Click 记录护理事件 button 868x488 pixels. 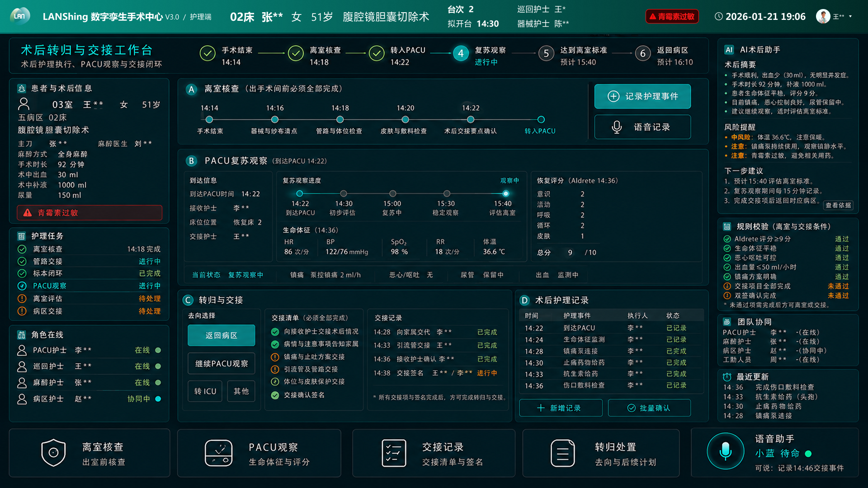pos(642,96)
